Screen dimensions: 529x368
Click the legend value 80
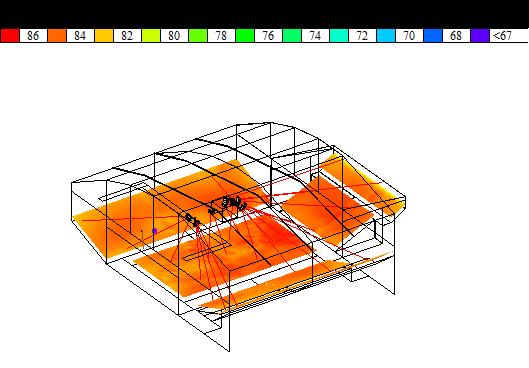pos(174,36)
